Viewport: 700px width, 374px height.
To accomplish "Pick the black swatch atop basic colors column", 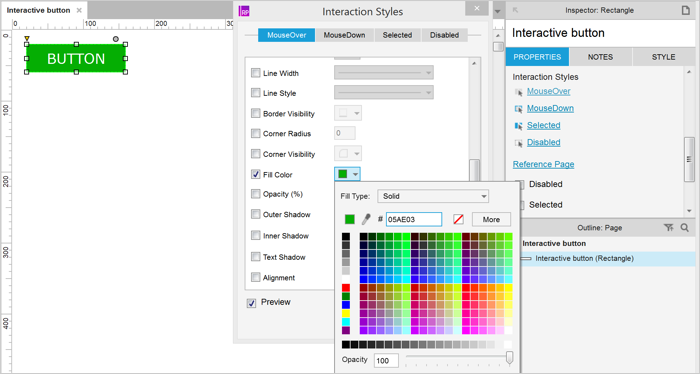I will [x=346, y=237].
